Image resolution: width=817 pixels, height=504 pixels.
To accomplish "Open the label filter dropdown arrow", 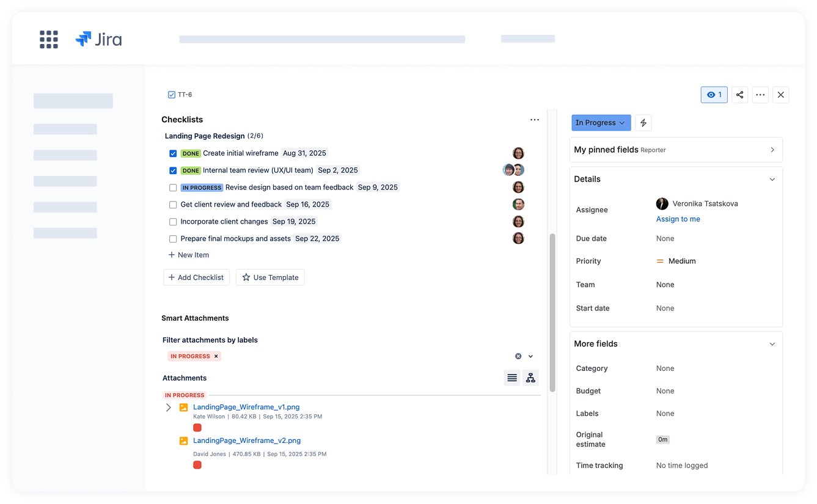I will 530,356.
